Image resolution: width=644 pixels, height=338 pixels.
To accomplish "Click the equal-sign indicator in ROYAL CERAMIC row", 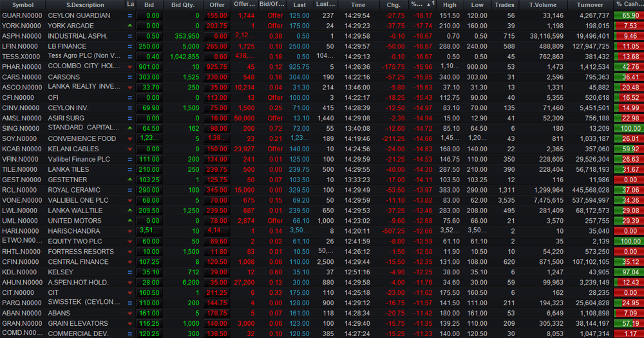I will tap(130, 190).
